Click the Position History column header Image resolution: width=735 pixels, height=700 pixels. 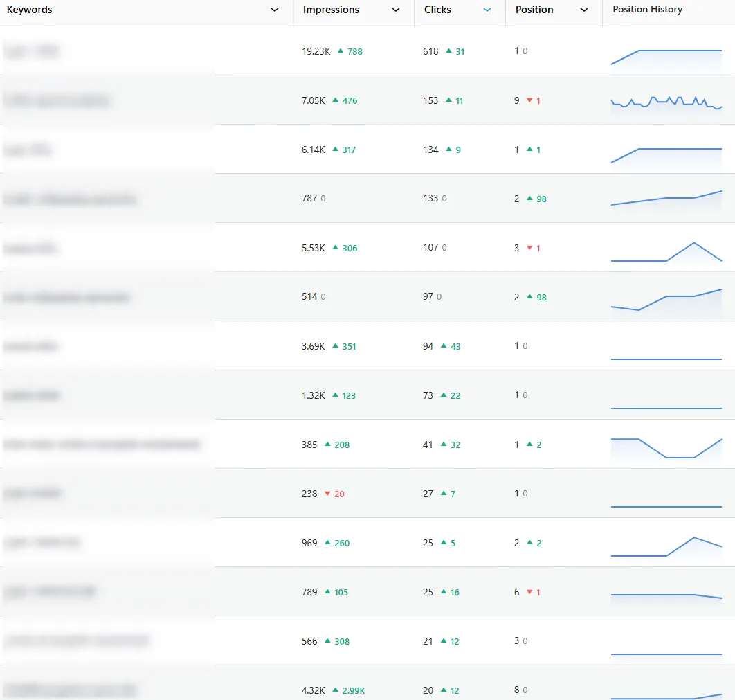coord(647,10)
